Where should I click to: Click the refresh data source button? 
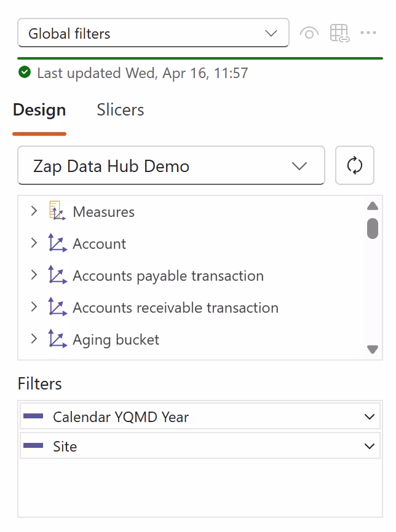click(355, 165)
